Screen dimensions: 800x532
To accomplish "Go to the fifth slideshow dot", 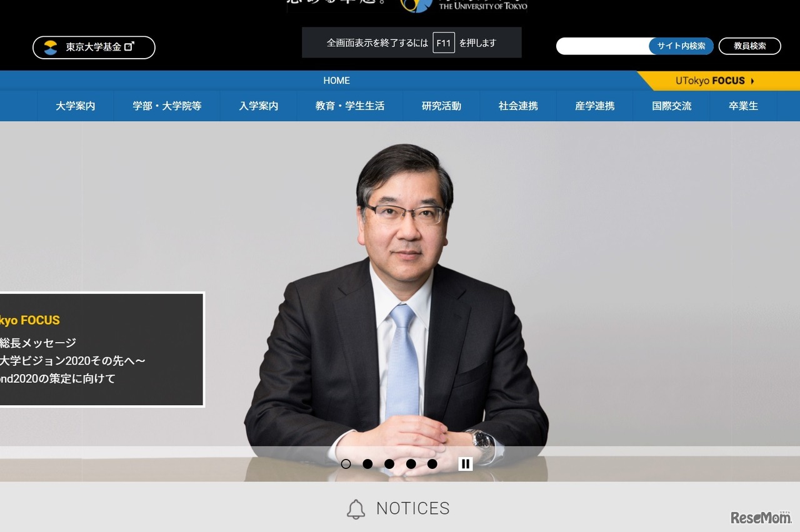I will pyautogui.click(x=432, y=464).
